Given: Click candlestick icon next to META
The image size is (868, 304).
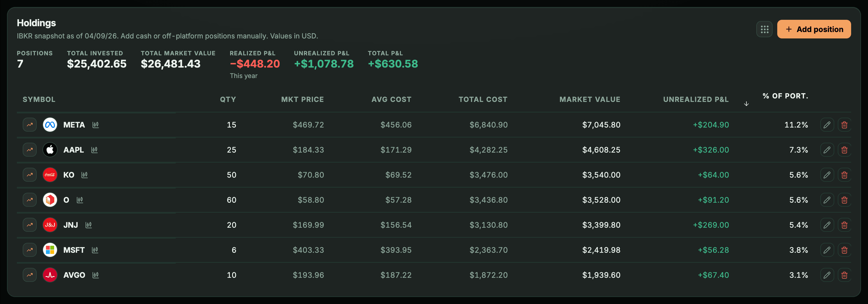Looking at the screenshot, I should [96, 125].
